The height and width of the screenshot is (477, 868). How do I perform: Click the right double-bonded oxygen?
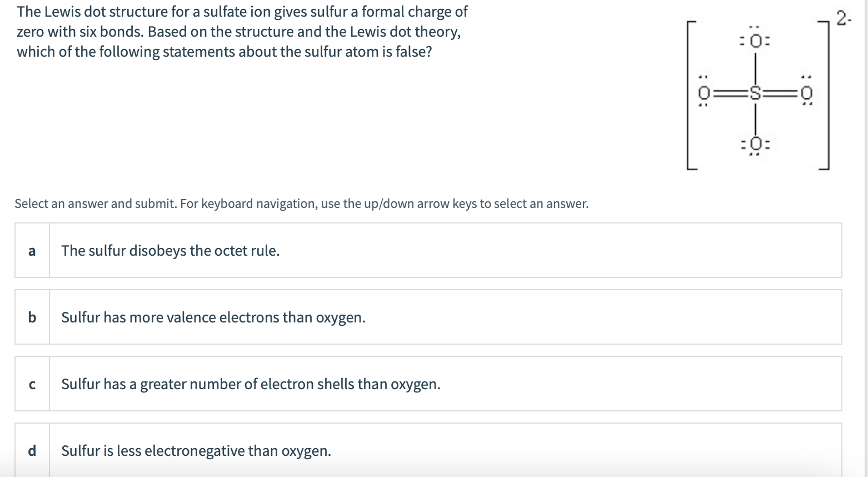point(807,93)
